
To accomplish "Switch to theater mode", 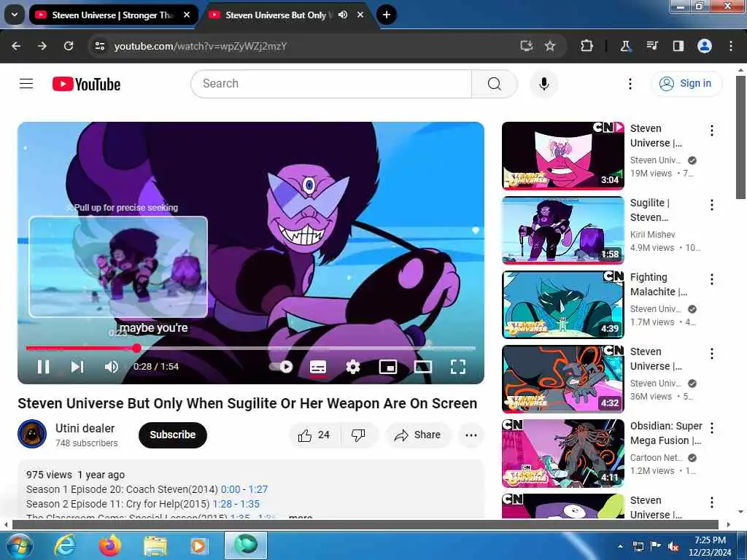I will click(423, 367).
